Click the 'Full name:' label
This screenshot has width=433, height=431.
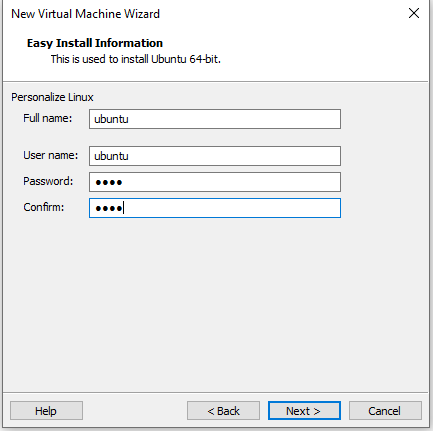pyautogui.click(x=47, y=118)
